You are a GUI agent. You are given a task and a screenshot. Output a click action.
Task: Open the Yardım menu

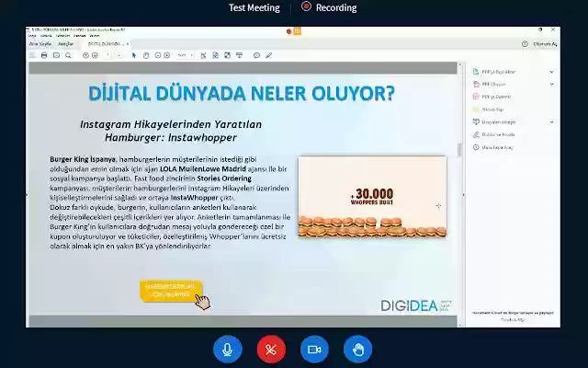coord(95,36)
